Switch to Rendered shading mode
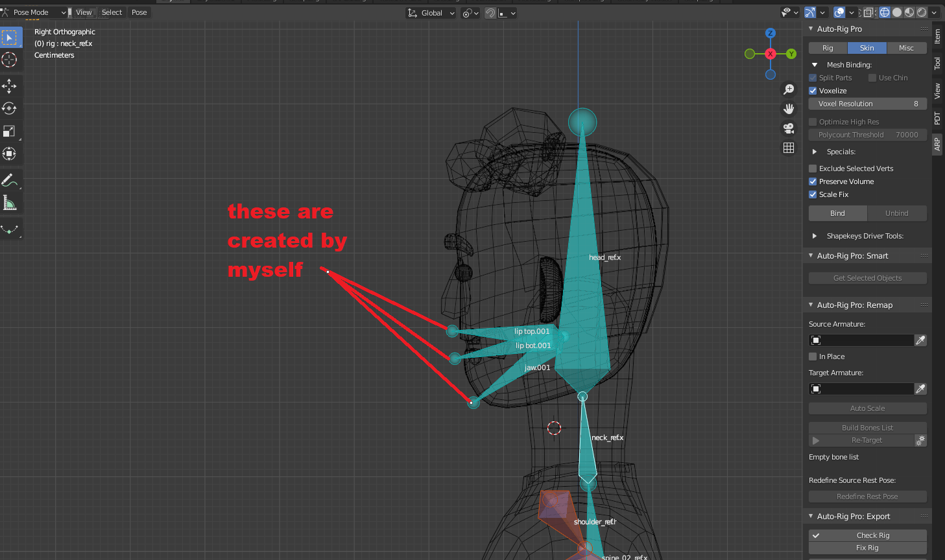Screen dimensions: 945x560 922,12
